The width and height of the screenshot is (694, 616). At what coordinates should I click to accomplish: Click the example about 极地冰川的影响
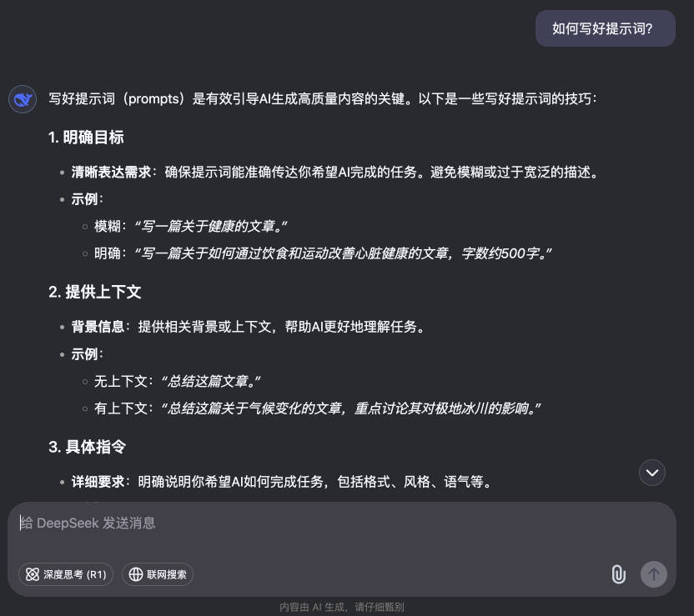[x=350, y=408]
